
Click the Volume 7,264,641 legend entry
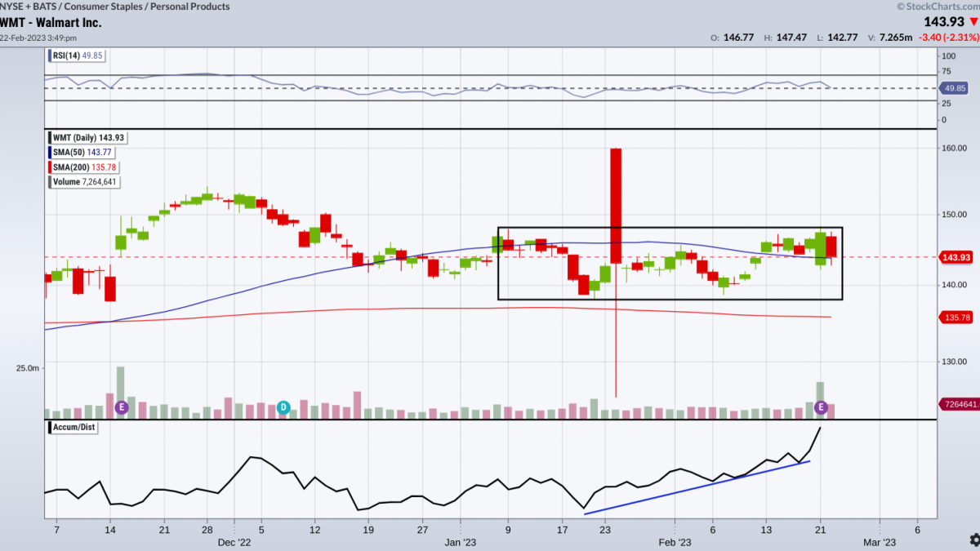point(84,182)
